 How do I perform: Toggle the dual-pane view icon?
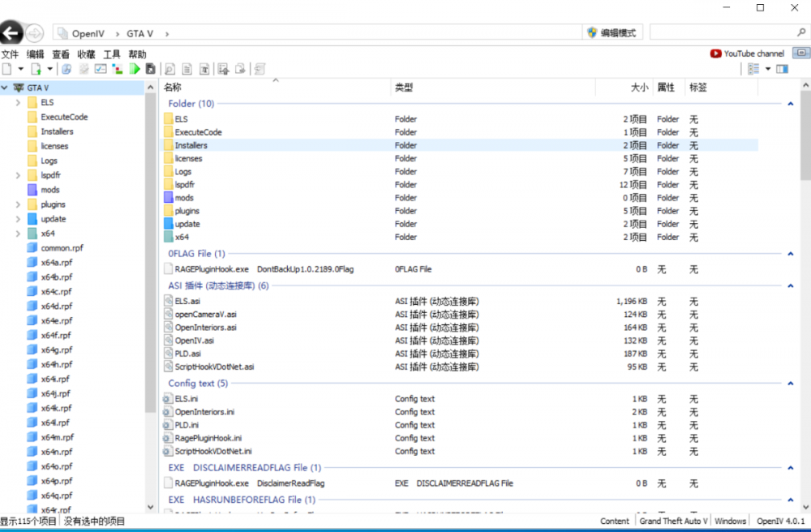pyautogui.click(x=783, y=68)
